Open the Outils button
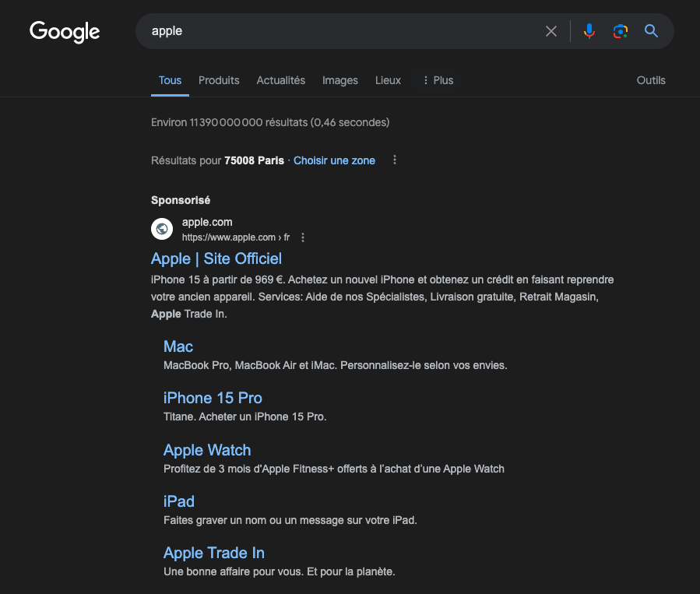This screenshot has height=594, width=700. 651,80
